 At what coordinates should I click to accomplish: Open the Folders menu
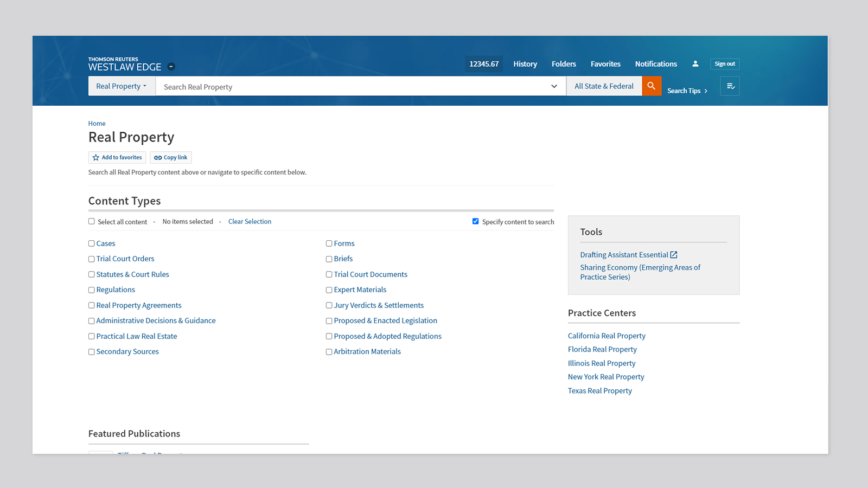click(564, 64)
